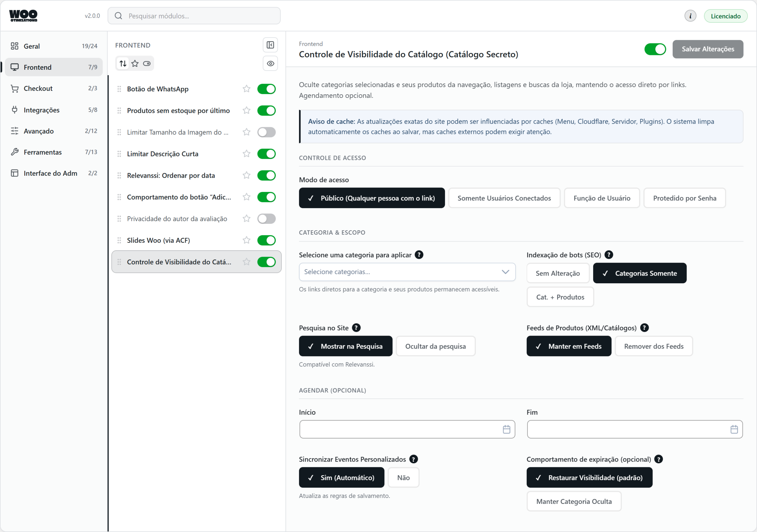Click drag handle of Relevanssi: Ordenar por data

119,175
